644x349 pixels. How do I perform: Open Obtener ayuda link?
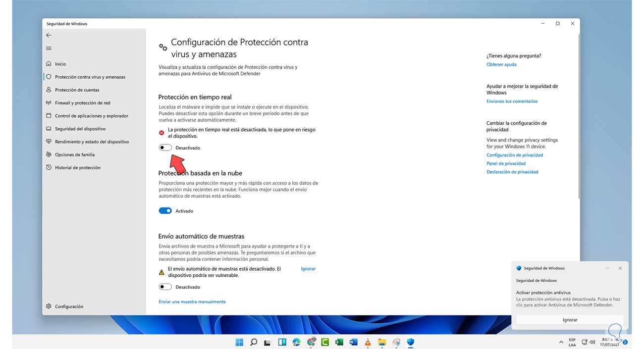coord(501,64)
